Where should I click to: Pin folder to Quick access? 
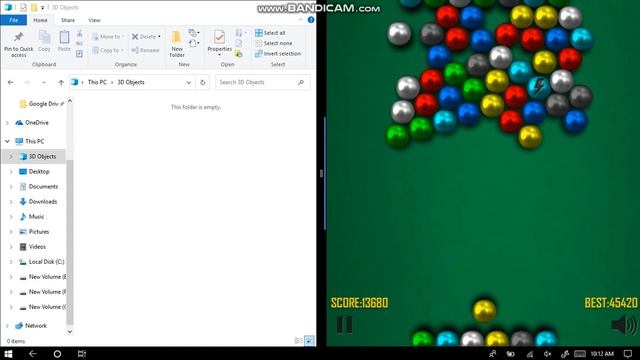18,44
